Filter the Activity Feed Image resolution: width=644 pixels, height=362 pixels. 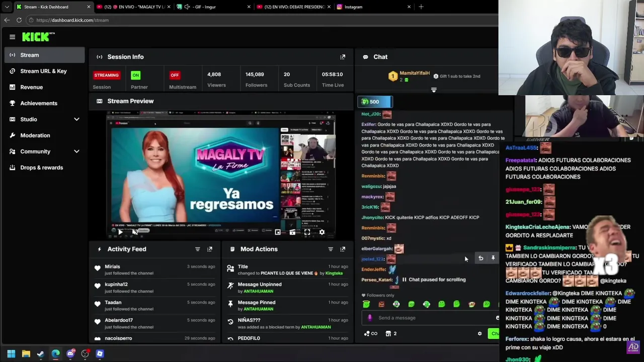coord(197,249)
